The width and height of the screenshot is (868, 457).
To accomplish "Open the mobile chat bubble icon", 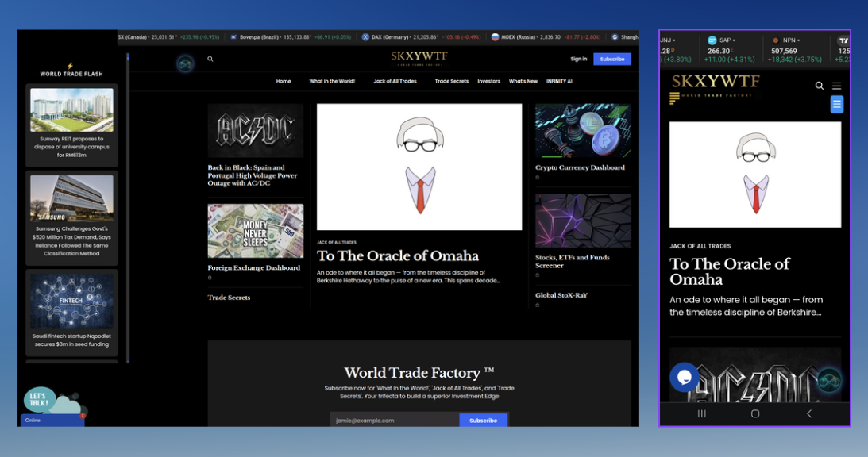I will [684, 377].
